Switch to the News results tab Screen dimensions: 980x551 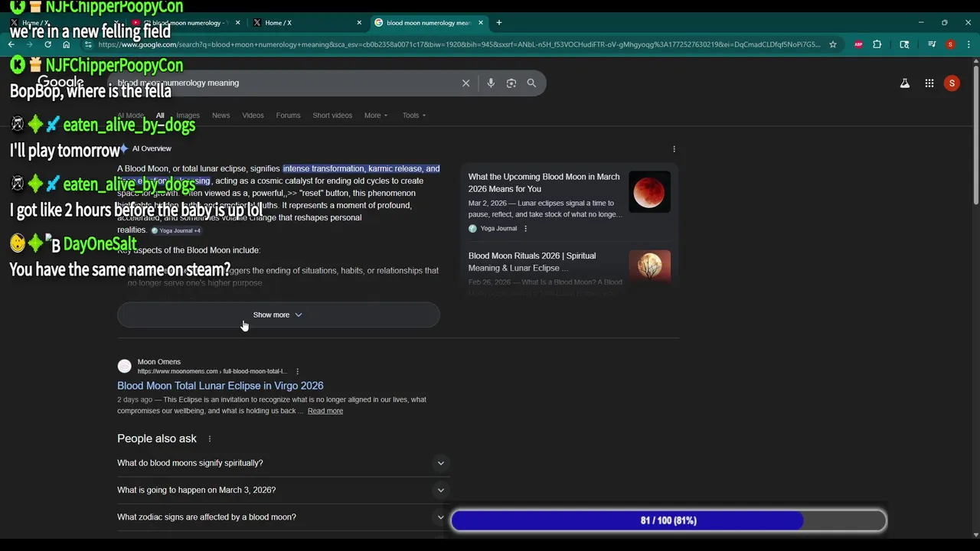(x=221, y=116)
